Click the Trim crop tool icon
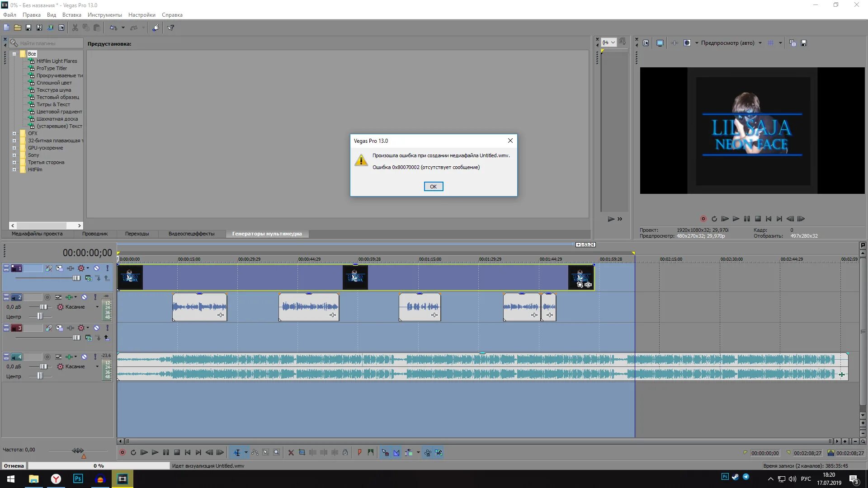 pyautogui.click(x=302, y=453)
